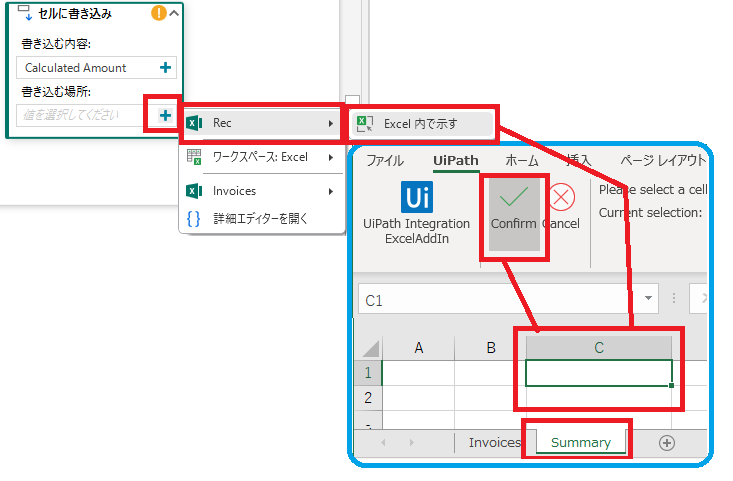The height and width of the screenshot is (481, 733).
Task: Add a new sheet with plus icon
Action: coord(667,443)
